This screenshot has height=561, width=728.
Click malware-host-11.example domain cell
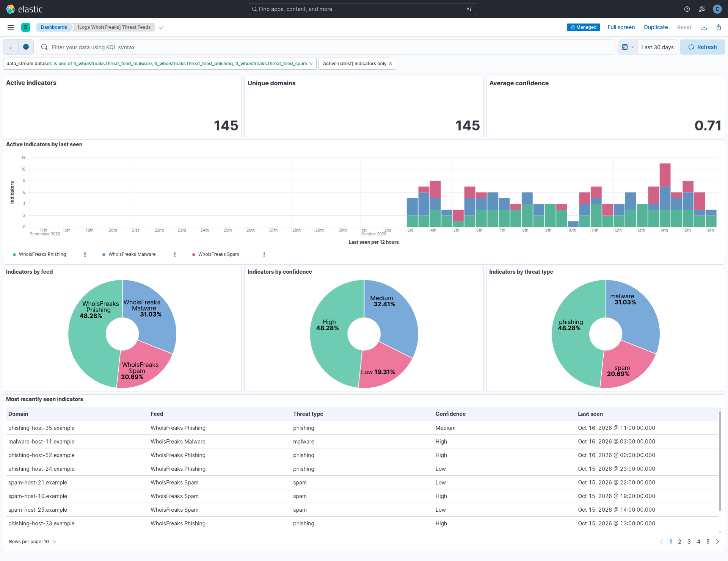tap(41, 442)
